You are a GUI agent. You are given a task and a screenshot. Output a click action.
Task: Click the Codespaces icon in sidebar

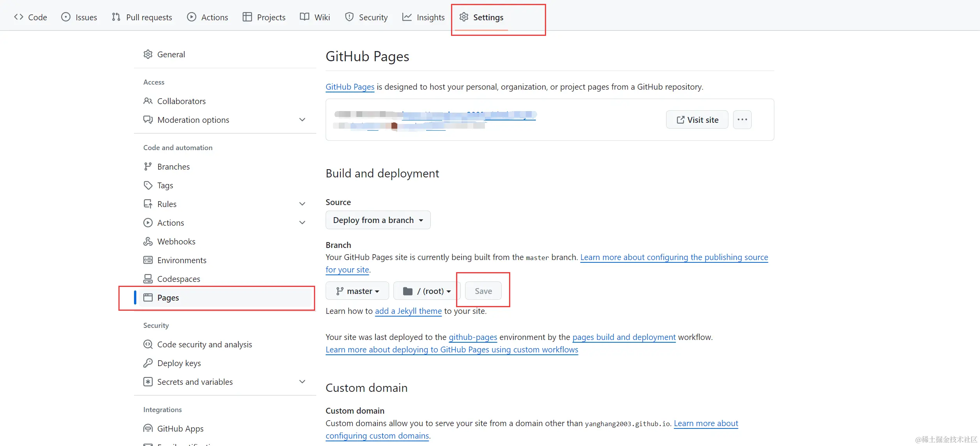148,279
